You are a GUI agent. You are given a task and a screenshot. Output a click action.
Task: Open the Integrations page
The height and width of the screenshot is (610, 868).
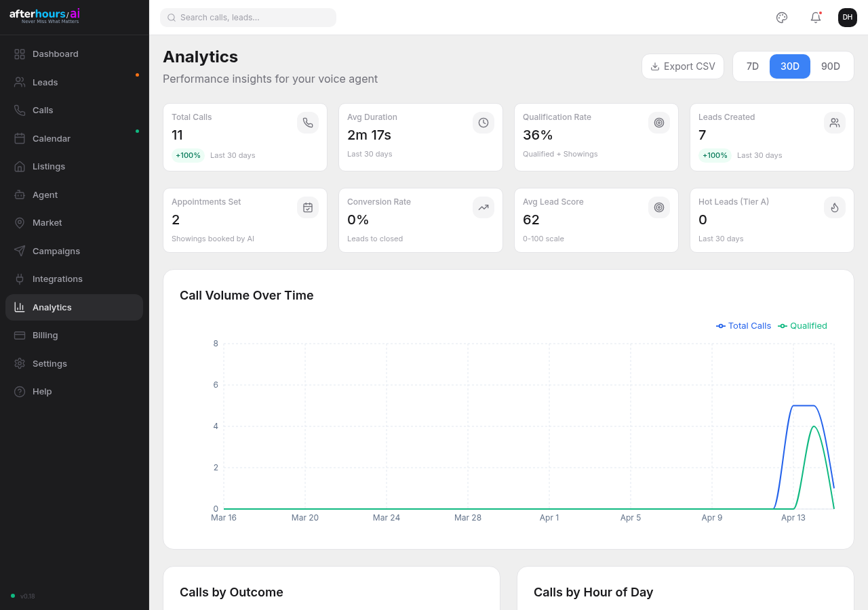pyautogui.click(x=58, y=279)
